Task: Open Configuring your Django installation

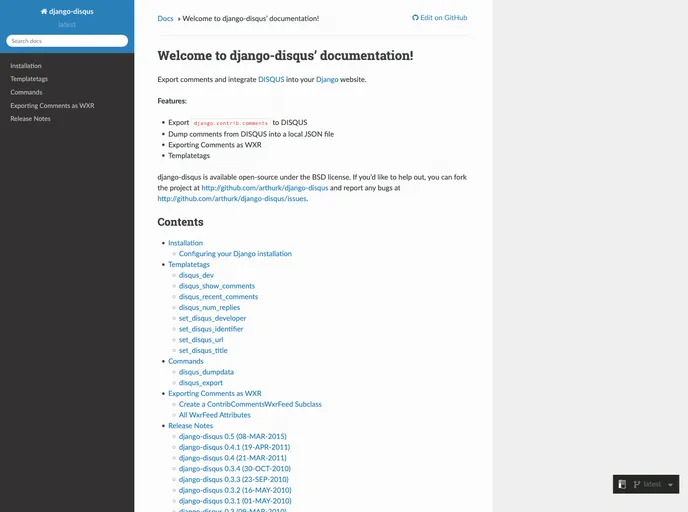Action: (235, 254)
